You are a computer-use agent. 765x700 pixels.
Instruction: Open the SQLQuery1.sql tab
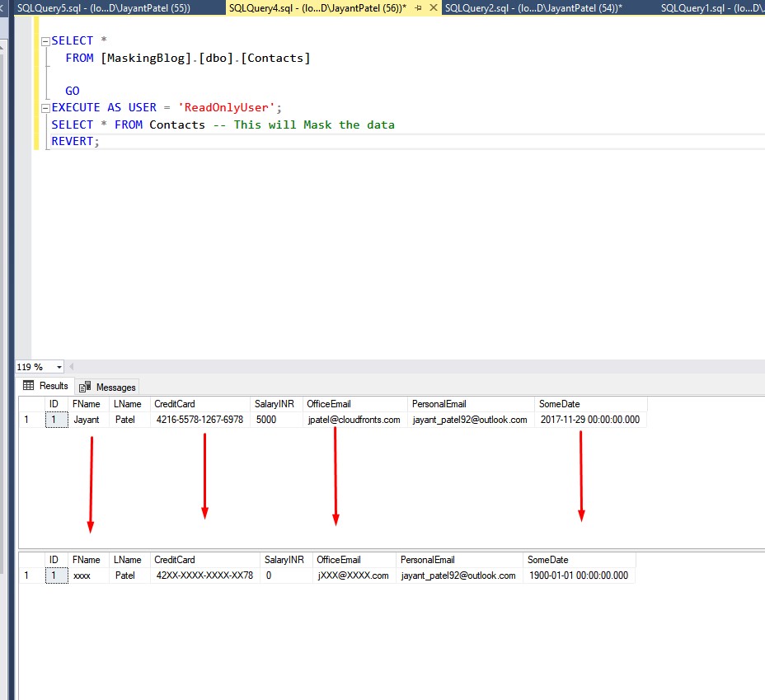712,7
